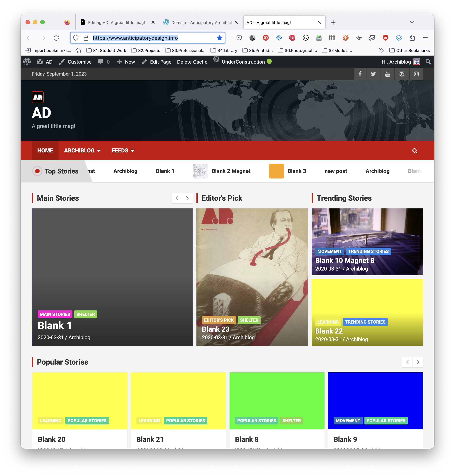Click the Facebook icon in the top bar
Image resolution: width=455 pixels, height=476 pixels.
pos(360,74)
